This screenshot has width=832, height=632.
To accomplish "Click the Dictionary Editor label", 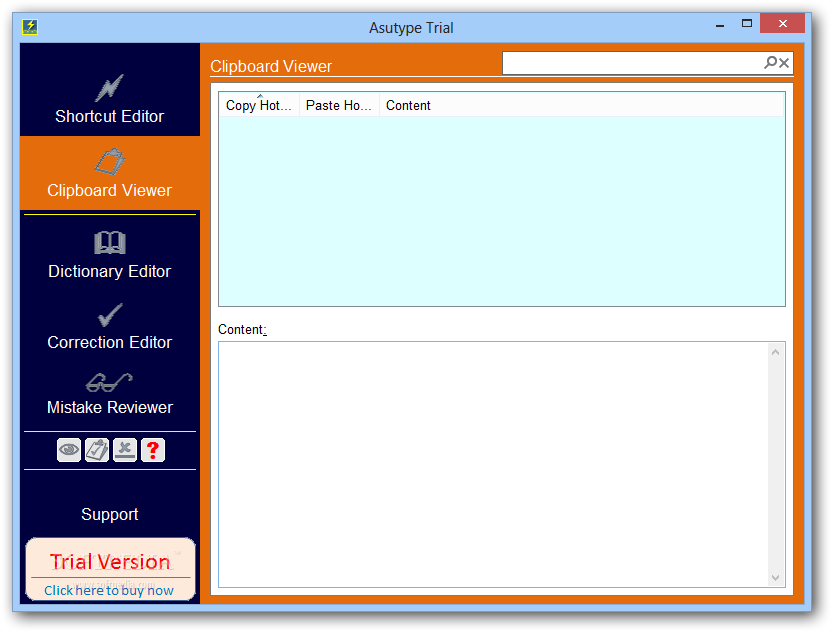I will [110, 271].
